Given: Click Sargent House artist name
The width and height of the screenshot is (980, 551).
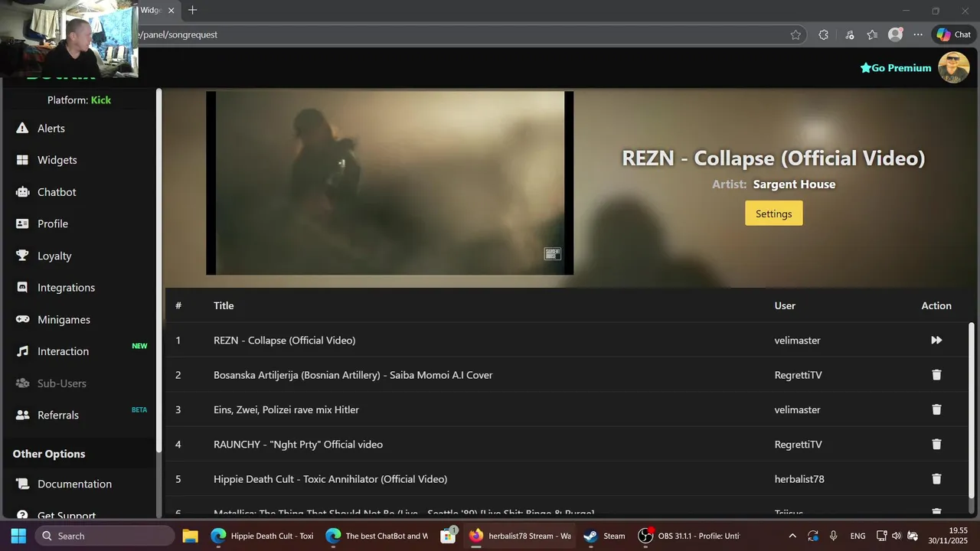Looking at the screenshot, I should coord(794,184).
